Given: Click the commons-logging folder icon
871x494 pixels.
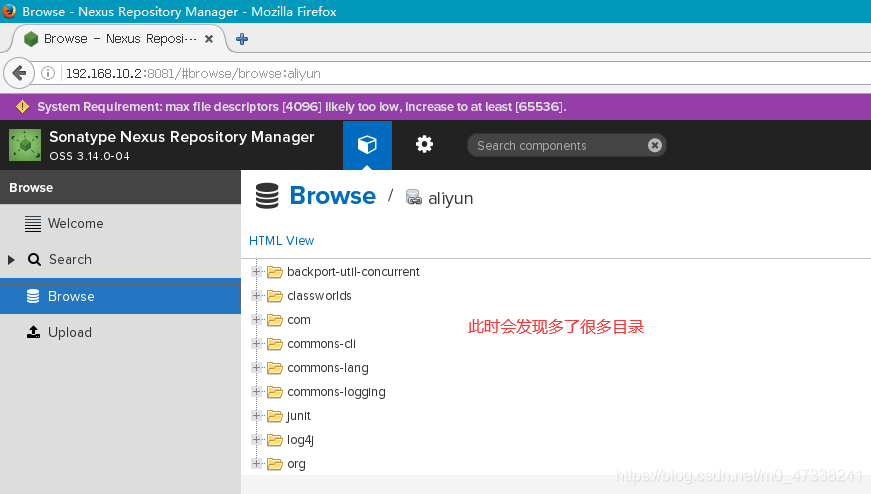Looking at the screenshot, I should (275, 392).
